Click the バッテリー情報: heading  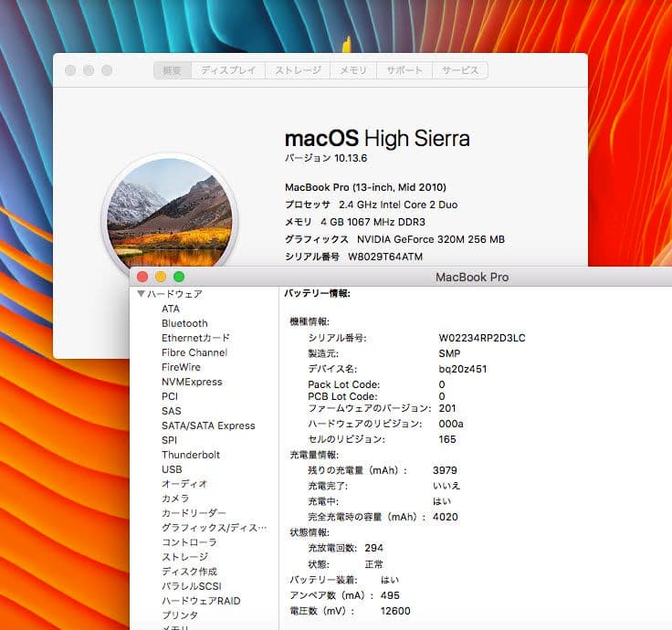tap(317, 294)
